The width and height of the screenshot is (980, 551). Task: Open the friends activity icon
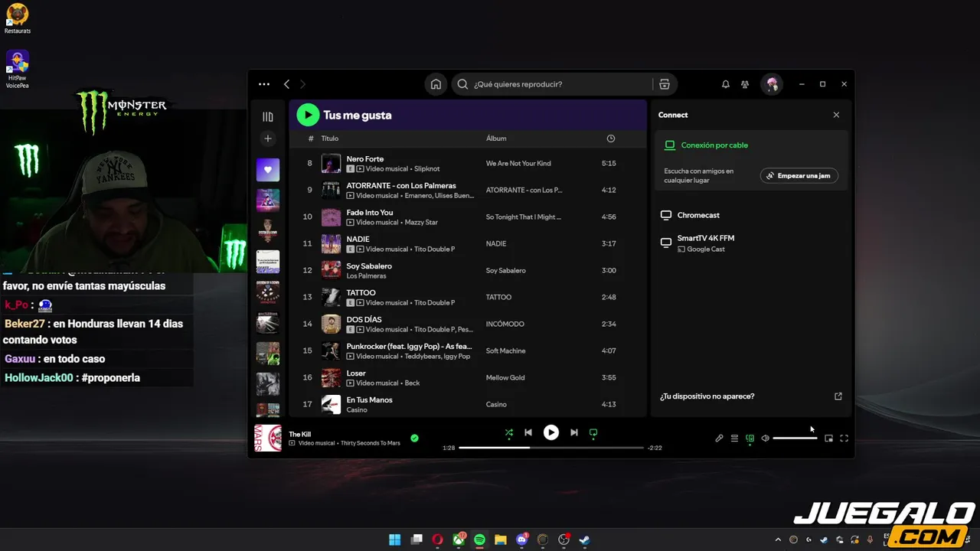pos(745,84)
